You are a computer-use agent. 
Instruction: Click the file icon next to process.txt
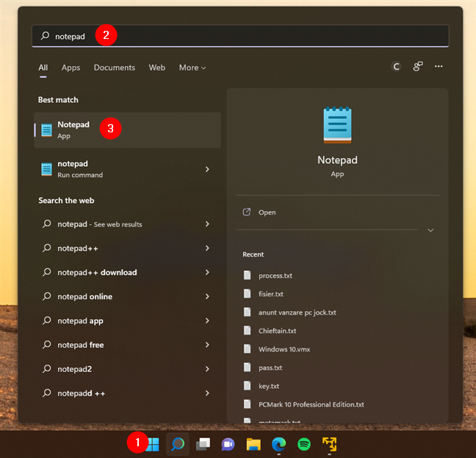coord(248,275)
